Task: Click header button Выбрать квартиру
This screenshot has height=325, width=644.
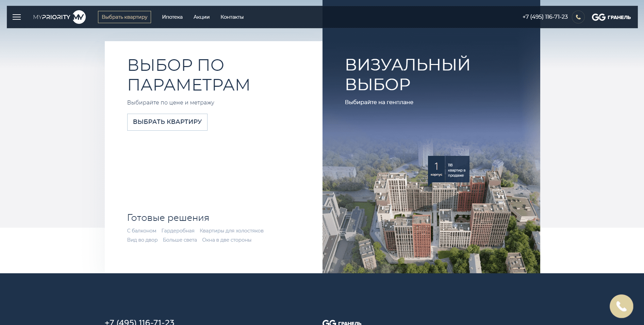Action: [125, 17]
